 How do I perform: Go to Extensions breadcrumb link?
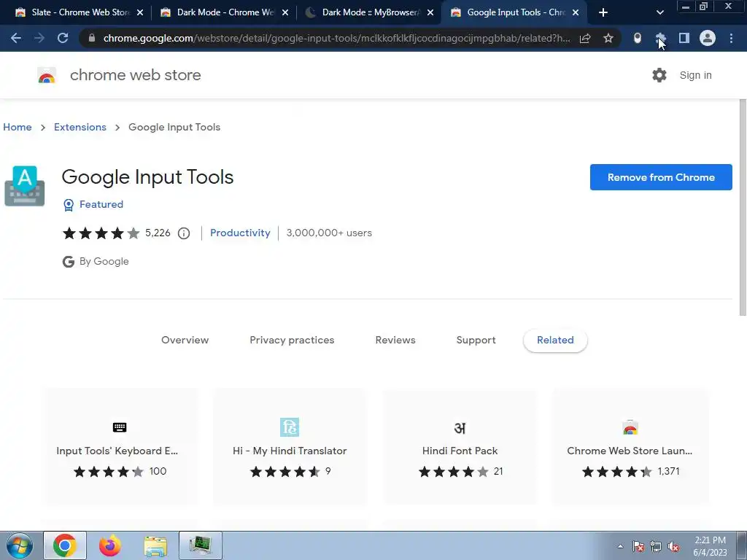coord(80,127)
